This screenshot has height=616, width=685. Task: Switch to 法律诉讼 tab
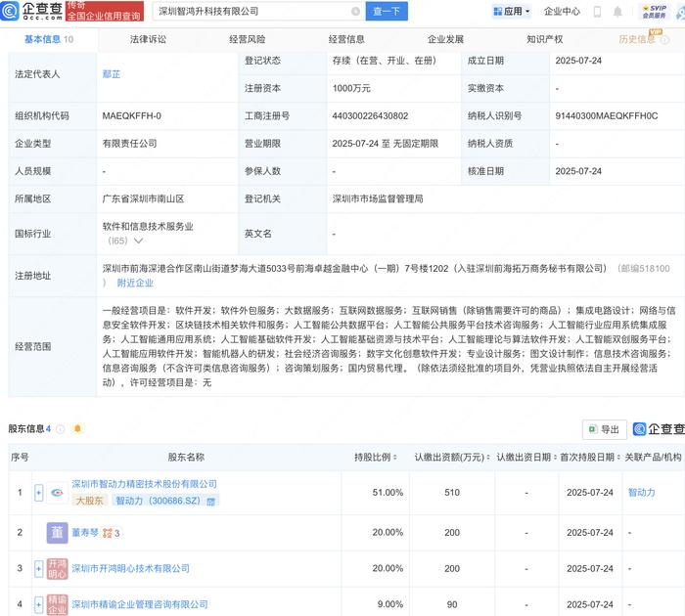coord(148,39)
